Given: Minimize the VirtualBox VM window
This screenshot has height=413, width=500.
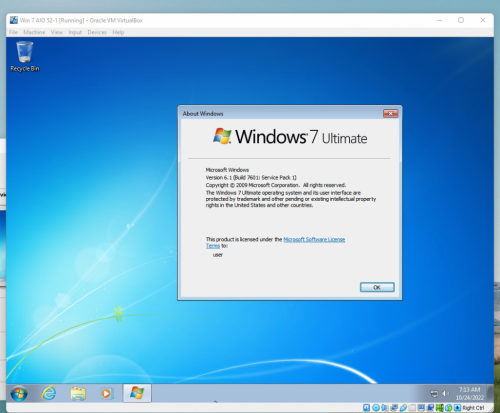Looking at the screenshot, I should coord(440,20).
